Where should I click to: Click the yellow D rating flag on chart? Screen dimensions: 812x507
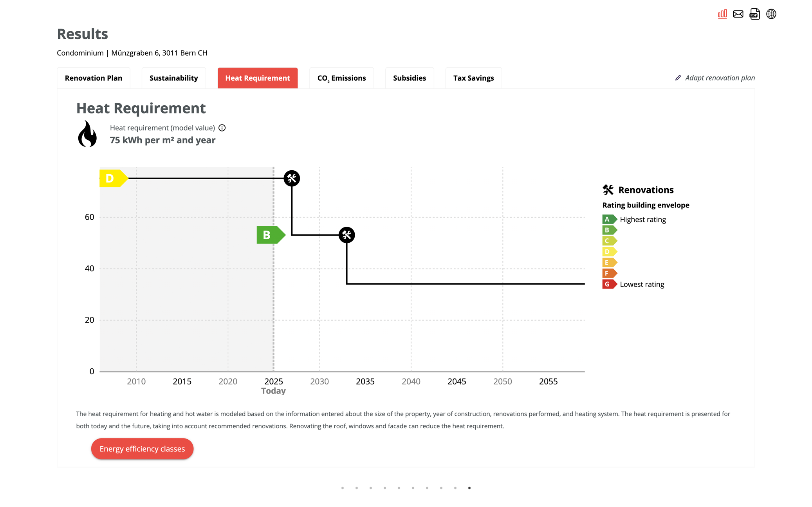point(113,179)
